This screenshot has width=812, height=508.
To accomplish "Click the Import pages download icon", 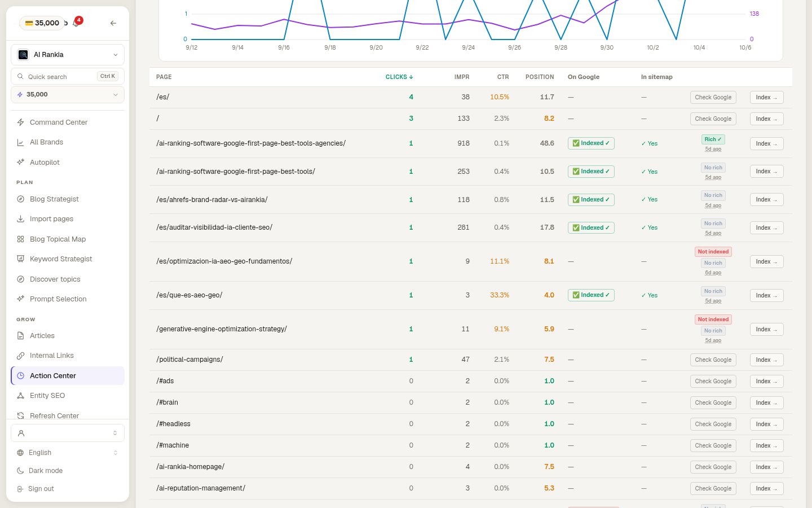I will pos(20,219).
